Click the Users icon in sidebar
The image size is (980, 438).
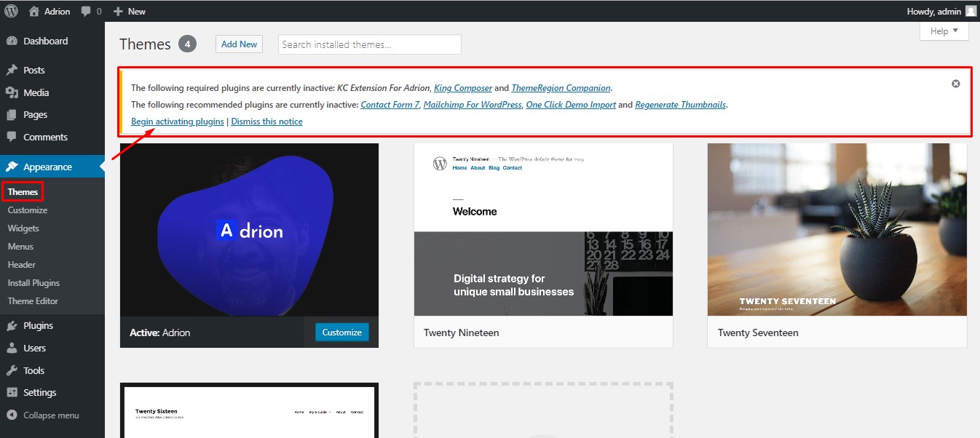coord(12,348)
